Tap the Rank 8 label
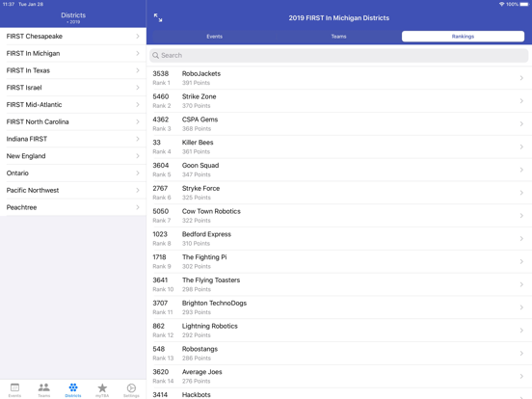The height and width of the screenshot is (399, 532). 162,243
